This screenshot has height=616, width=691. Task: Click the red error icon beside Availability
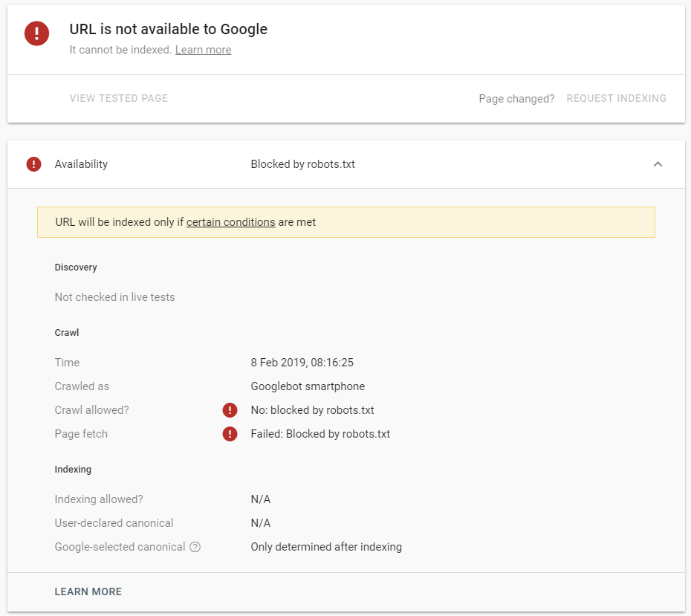click(x=34, y=164)
